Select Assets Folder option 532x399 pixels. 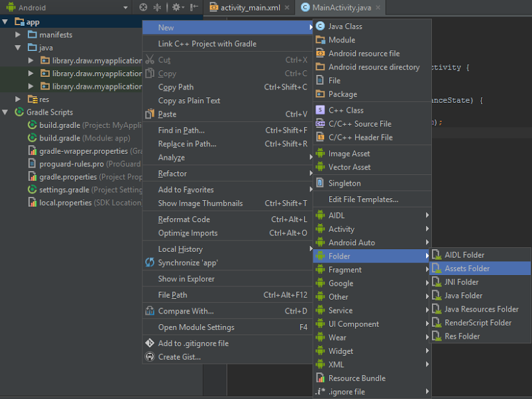(x=480, y=268)
